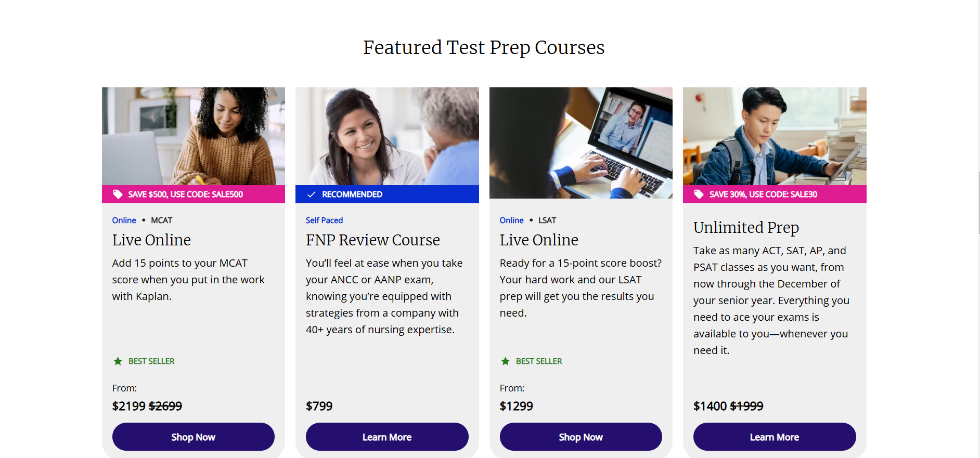This screenshot has width=980, height=458.
Task: Open the MCAT course photo thumbnail
Action: 194,136
